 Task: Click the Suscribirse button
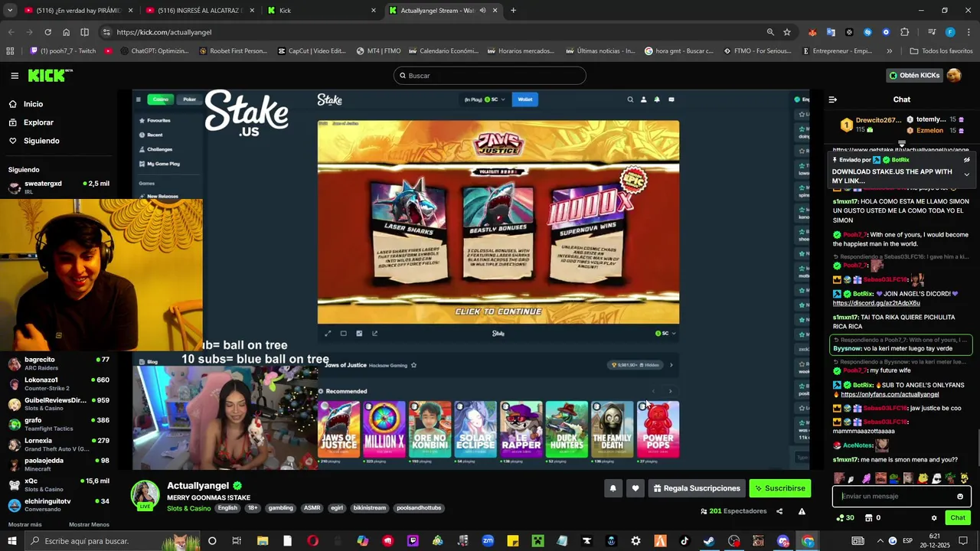pyautogui.click(x=779, y=488)
